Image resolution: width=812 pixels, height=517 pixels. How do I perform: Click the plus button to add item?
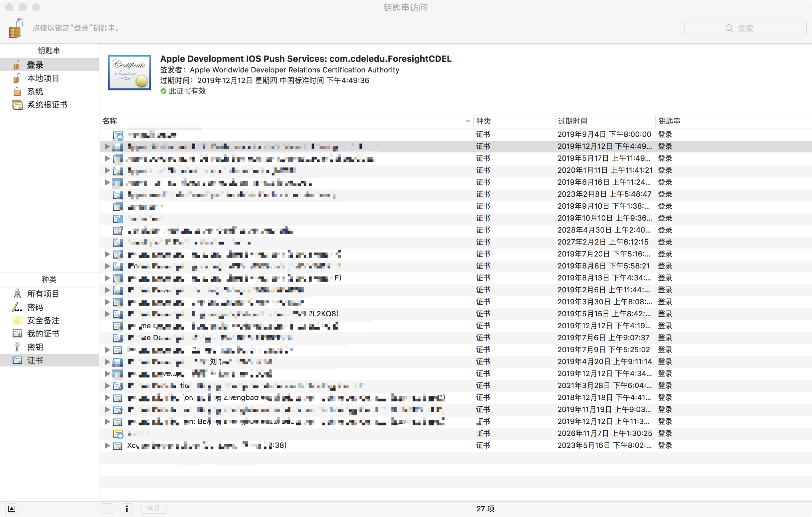[x=107, y=509]
